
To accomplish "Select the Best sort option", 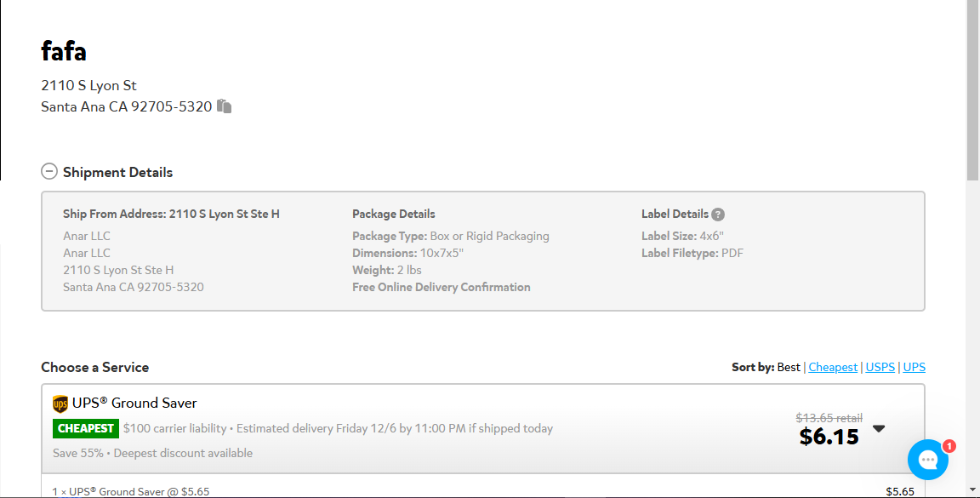I will coord(788,367).
